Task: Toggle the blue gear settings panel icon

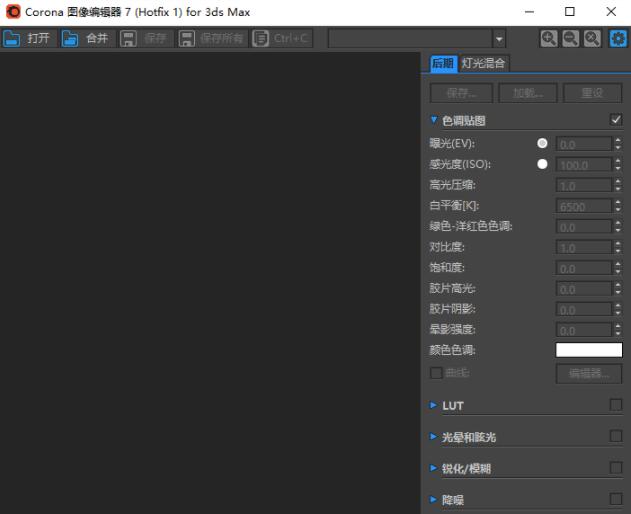Action: pyautogui.click(x=617, y=38)
